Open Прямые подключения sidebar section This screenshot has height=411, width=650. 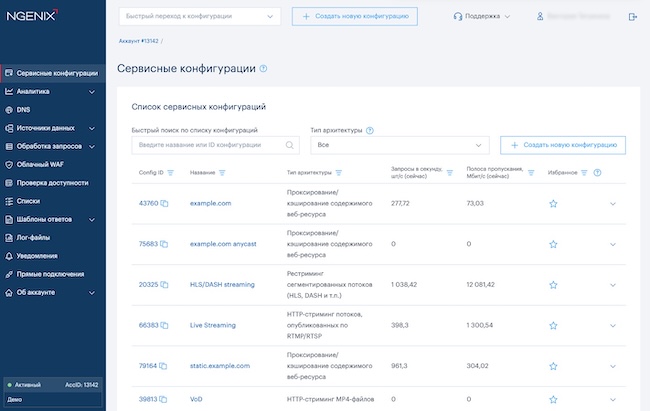point(53,274)
